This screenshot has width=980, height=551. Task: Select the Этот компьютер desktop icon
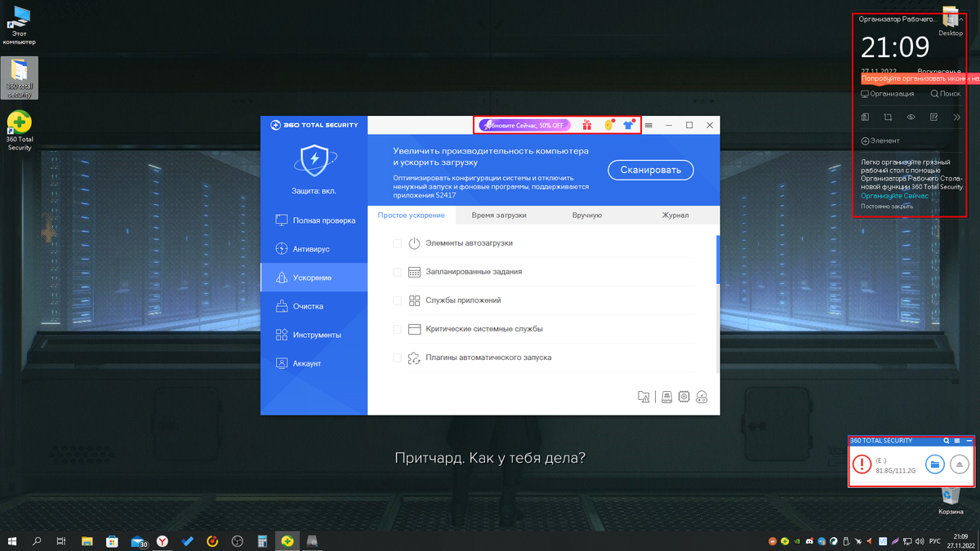[x=19, y=26]
